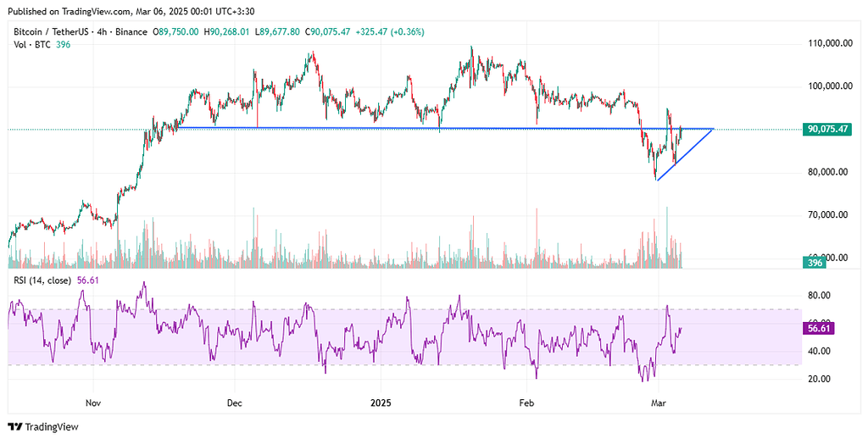The image size is (868, 439).
Task: Click the green 90,075.47 current price tag
Action: point(828,129)
